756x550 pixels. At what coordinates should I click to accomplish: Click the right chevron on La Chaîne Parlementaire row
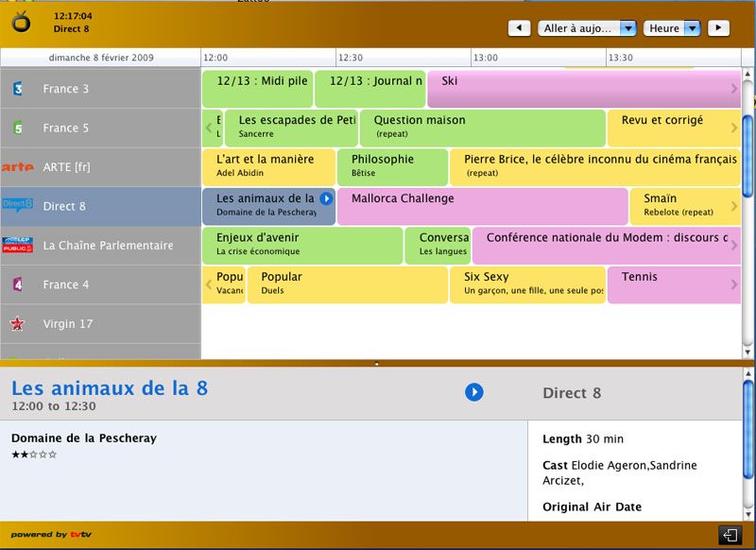(734, 246)
